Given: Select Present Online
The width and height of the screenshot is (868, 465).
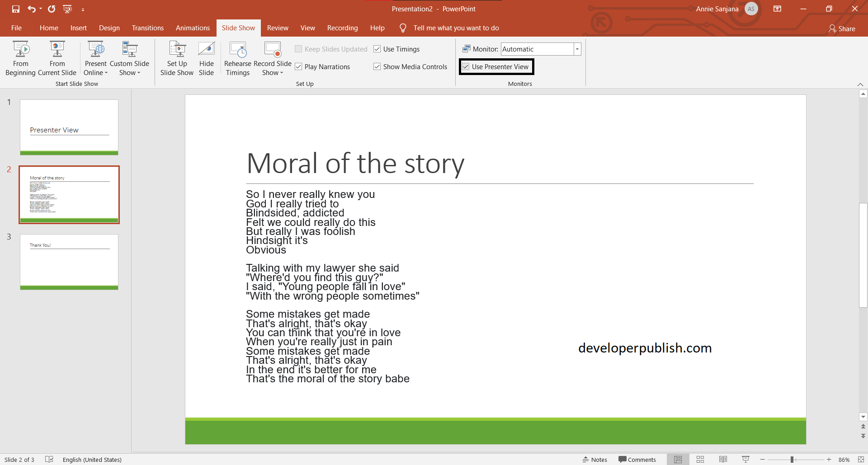Looking at the screenshot, I should pyautogui.click(x=95, y=58).
